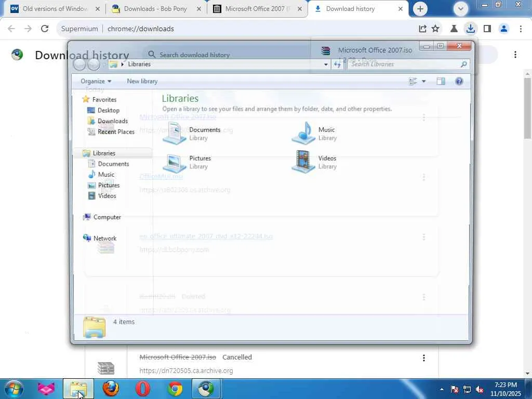The width and height of the screenshot is (532, 399).
Task: Switch to the Downloads - Bob Pony tab
Action: coord(156,9)
